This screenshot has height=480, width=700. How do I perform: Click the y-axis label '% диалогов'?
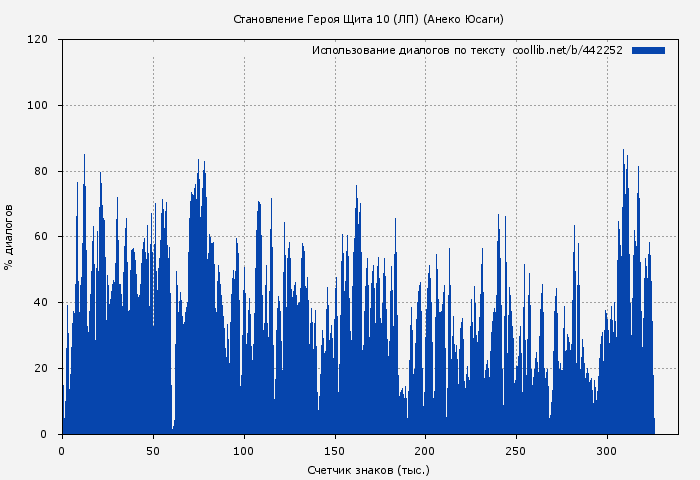coord(9,237)
